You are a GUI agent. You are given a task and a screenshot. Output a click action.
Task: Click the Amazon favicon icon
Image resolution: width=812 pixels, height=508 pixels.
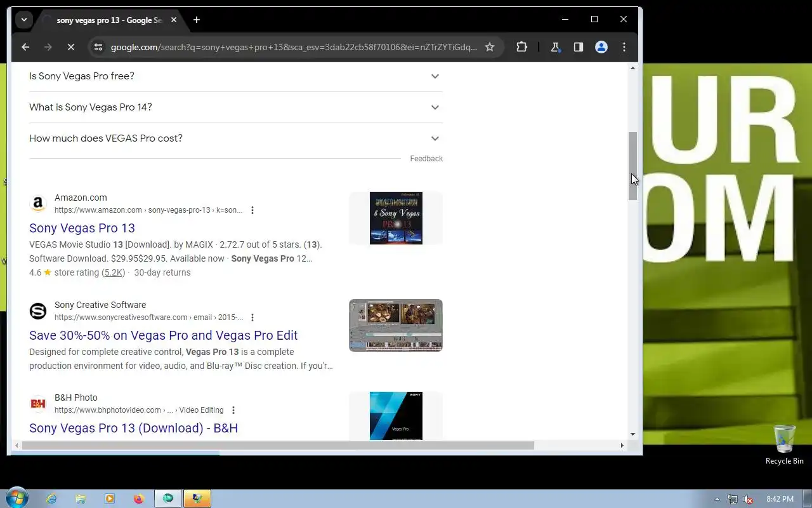click(x=38, y=204)
